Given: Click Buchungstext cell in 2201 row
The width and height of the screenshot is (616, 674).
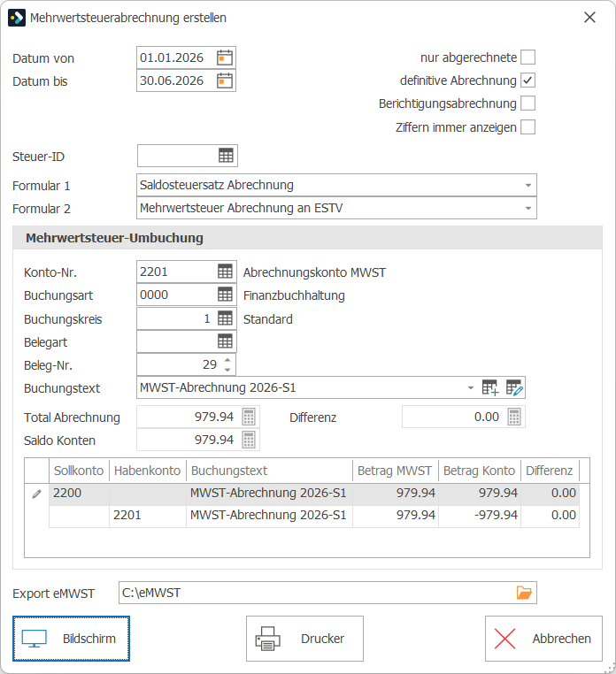Looking at the screenshot, I should [x=269, y=515].
